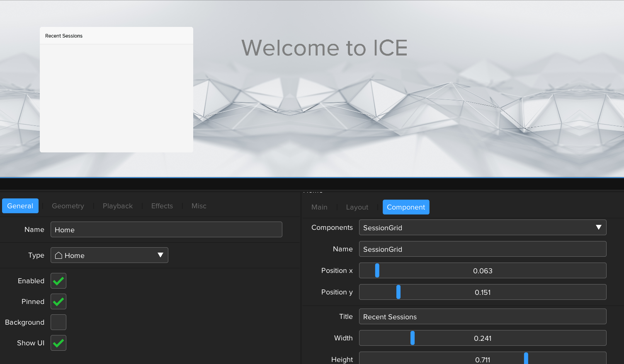Go to the Misc tab
This screenshot has width=624, height=364.
(199, 206)
